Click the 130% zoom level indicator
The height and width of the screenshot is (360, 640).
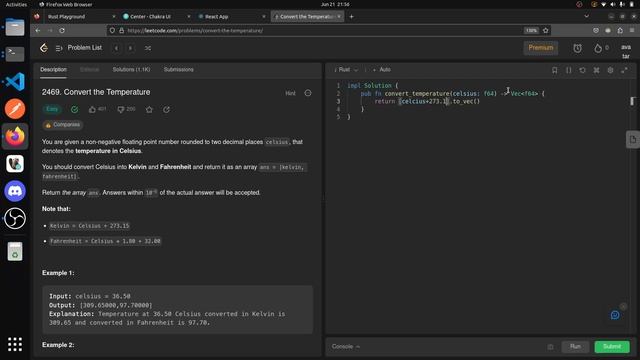[x=531, y=31]
